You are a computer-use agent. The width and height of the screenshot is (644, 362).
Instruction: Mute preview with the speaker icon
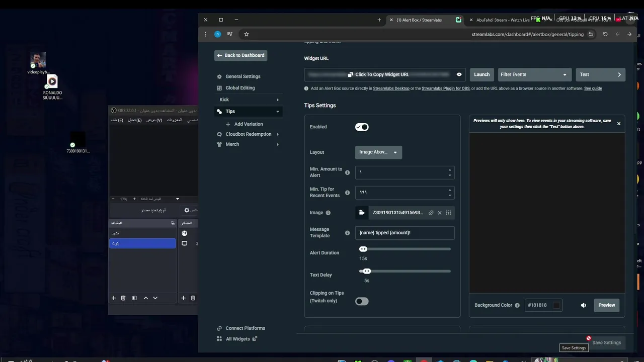pos(583,305)
